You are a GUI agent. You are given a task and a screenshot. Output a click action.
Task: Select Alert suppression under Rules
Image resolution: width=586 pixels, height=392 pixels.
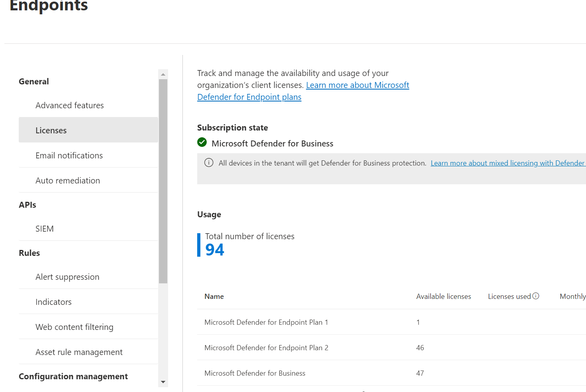(67, 277)
